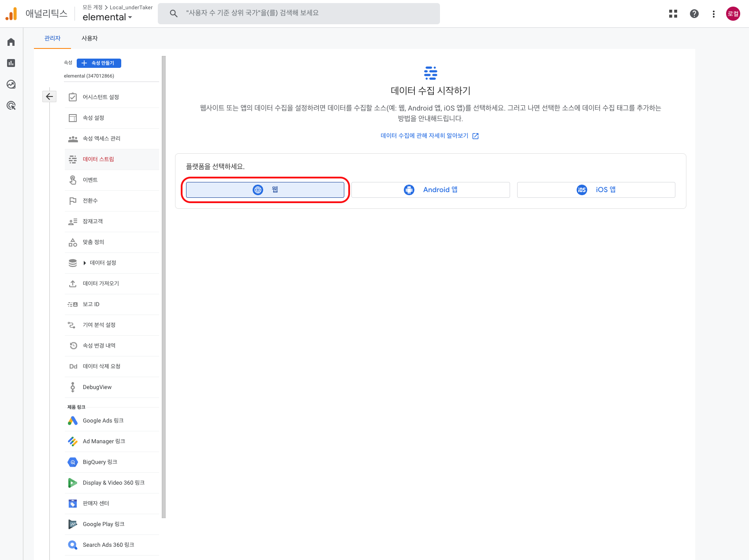
Task: Switch to the 사용자 tab
Action: [x=89, y=38]
